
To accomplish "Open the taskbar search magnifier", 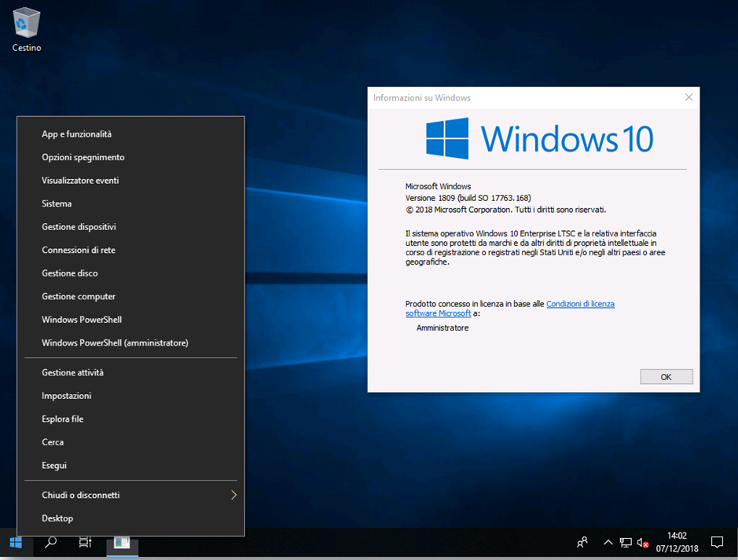I will coord(50,543).
